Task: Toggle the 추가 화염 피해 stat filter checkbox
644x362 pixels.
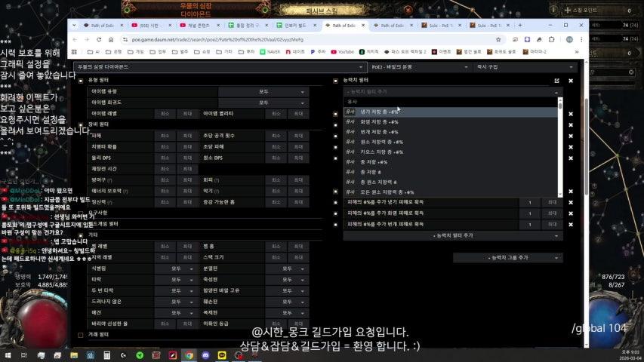Action: pos(335,213)
